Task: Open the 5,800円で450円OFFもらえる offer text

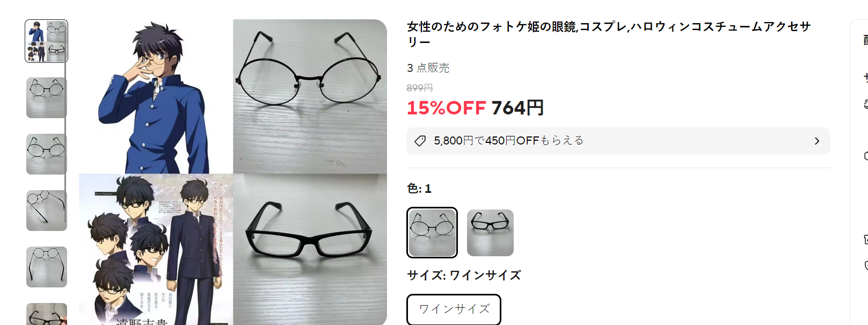Action: [508, 141]
